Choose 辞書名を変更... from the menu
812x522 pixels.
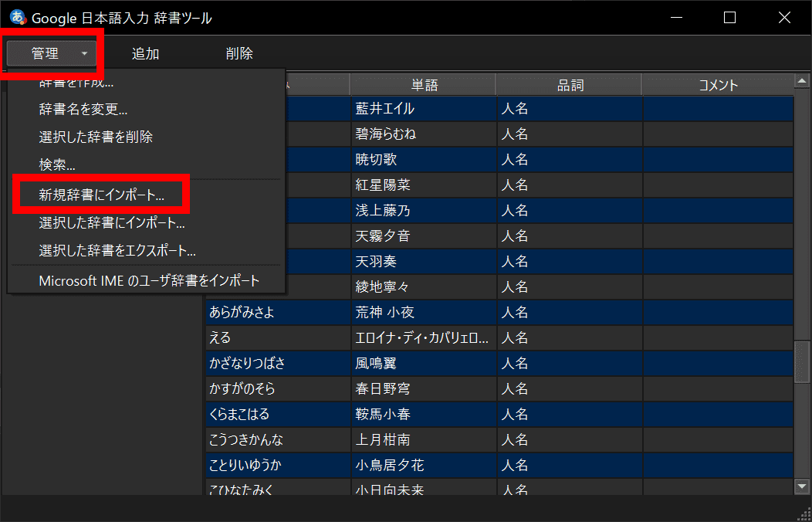[x=83, y=110]
